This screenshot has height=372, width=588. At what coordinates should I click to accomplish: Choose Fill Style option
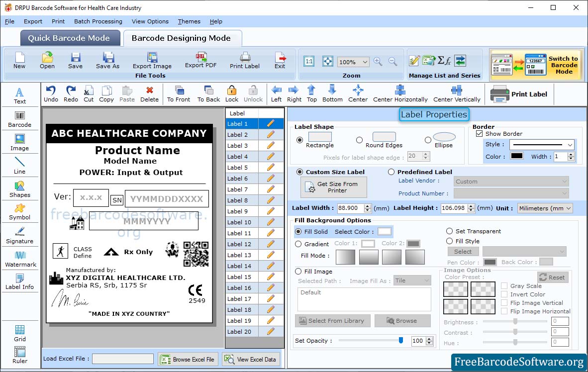point(449,241)
